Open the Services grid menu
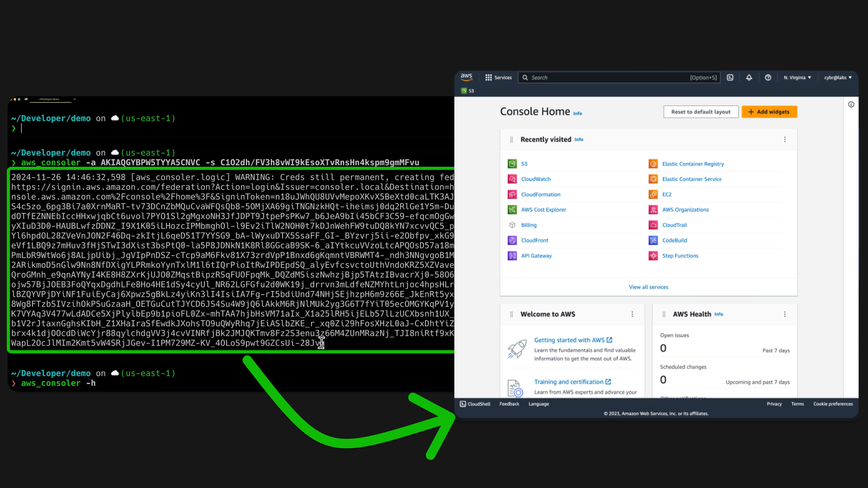This screenshot has height=488, width=868. [x=498, y=78]
